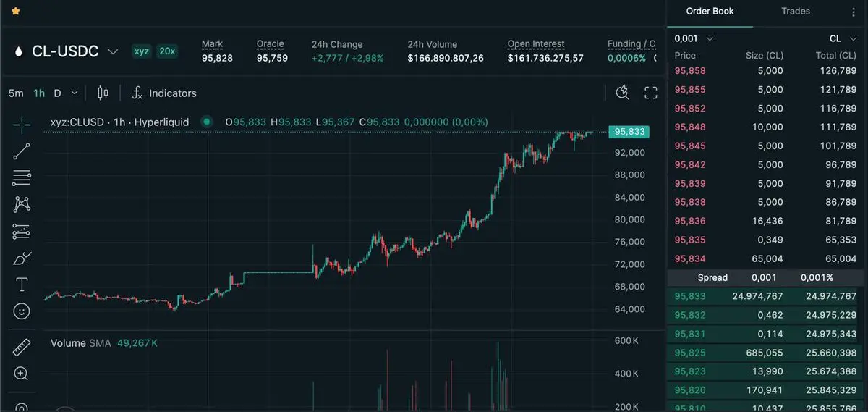Select the Text annotation tool
This screenshot has width=868, height=412.
[22, 285]
